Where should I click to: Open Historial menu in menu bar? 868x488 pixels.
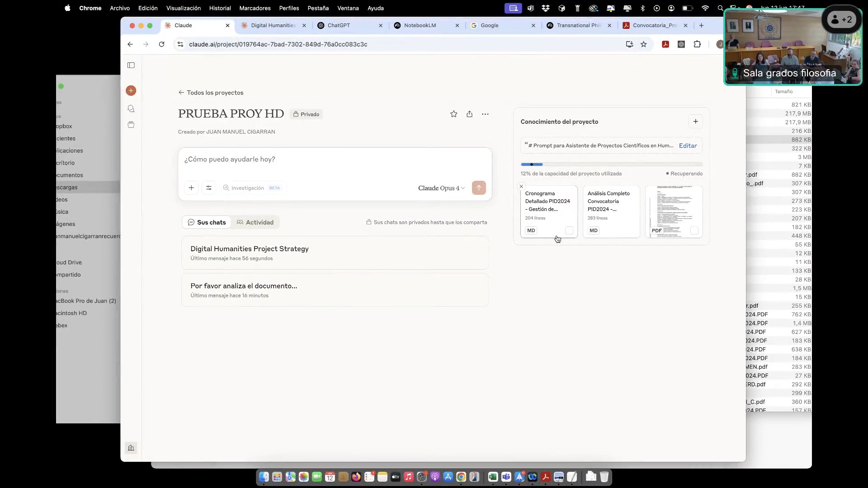click(220, 8)
